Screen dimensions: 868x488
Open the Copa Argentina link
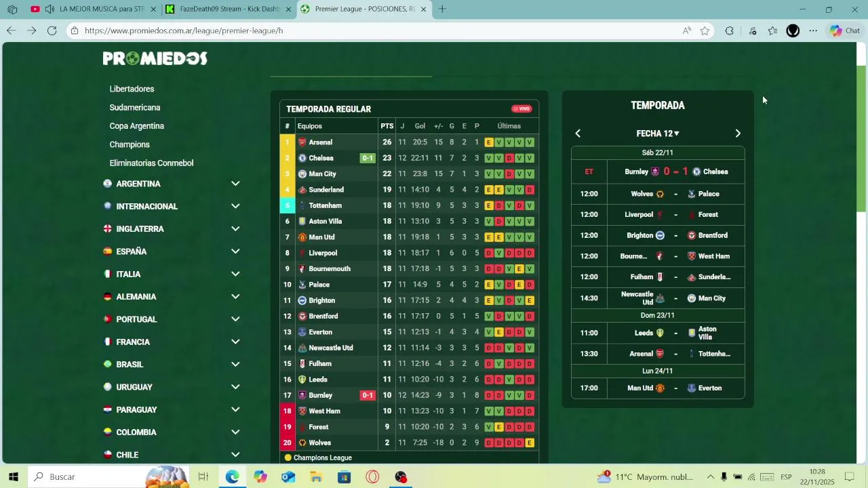pyautogui.click(x=137, y=126)
